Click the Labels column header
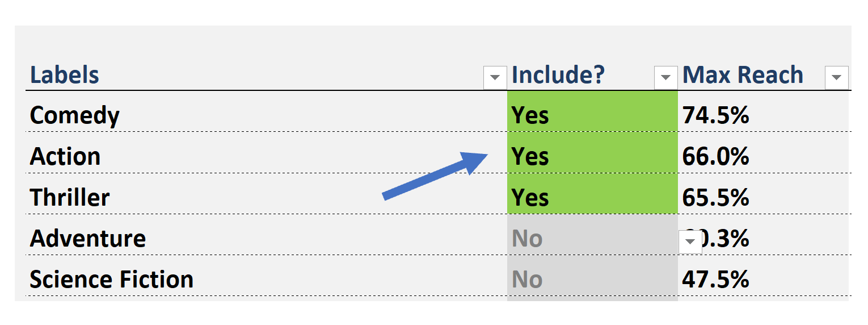 pos(64,76)
